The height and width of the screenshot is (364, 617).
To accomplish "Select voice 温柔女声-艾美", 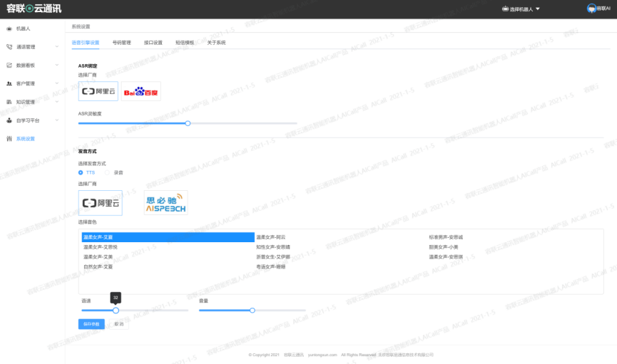I will click(x=98, y=257).
